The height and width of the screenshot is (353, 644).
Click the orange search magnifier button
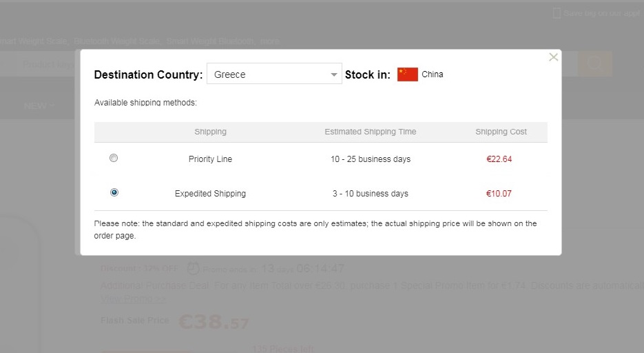594,64
